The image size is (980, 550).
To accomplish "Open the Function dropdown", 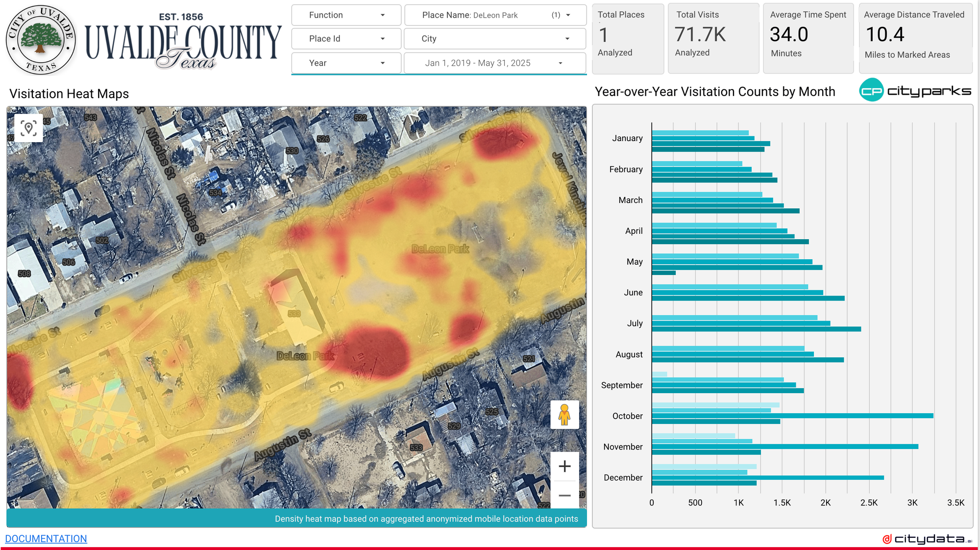I will point(346,15).
